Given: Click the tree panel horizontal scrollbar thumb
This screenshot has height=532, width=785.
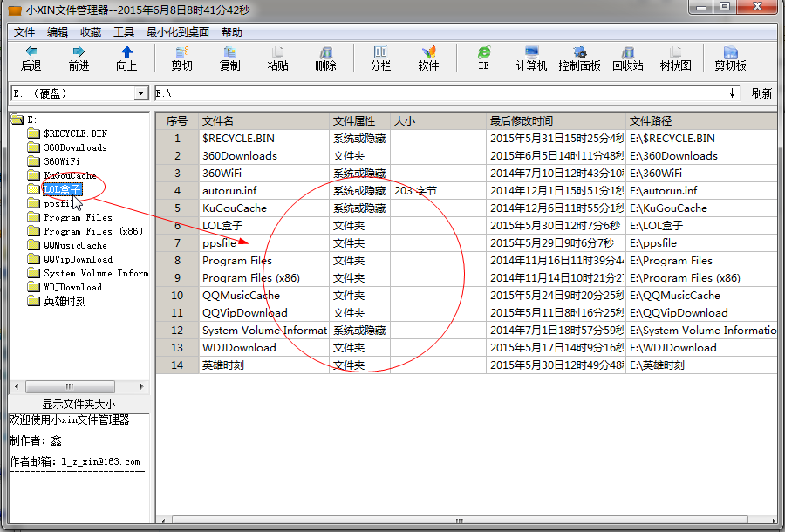Looking at the screenshot, I should 70,386.
